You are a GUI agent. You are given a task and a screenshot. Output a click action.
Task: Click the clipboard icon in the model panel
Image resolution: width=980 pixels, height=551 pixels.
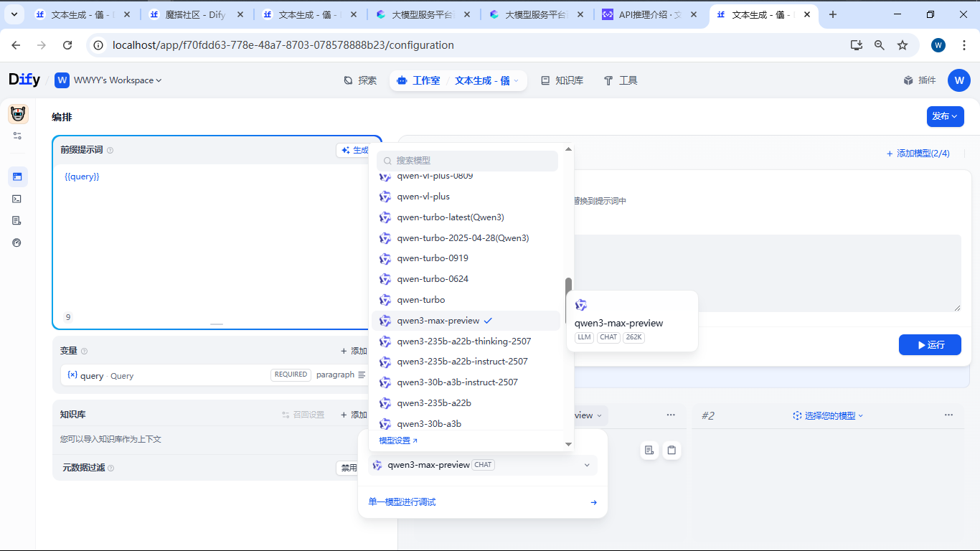672,450
